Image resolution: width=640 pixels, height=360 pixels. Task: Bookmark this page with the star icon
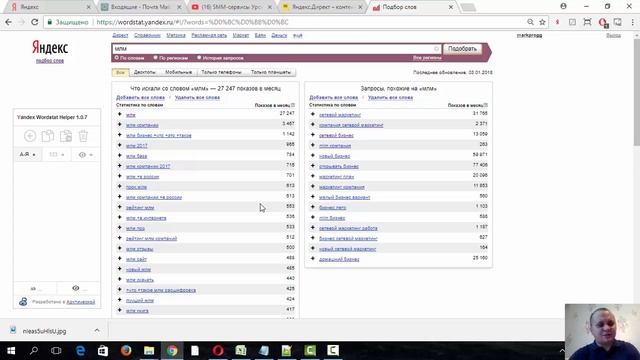[x=542, y=22]
